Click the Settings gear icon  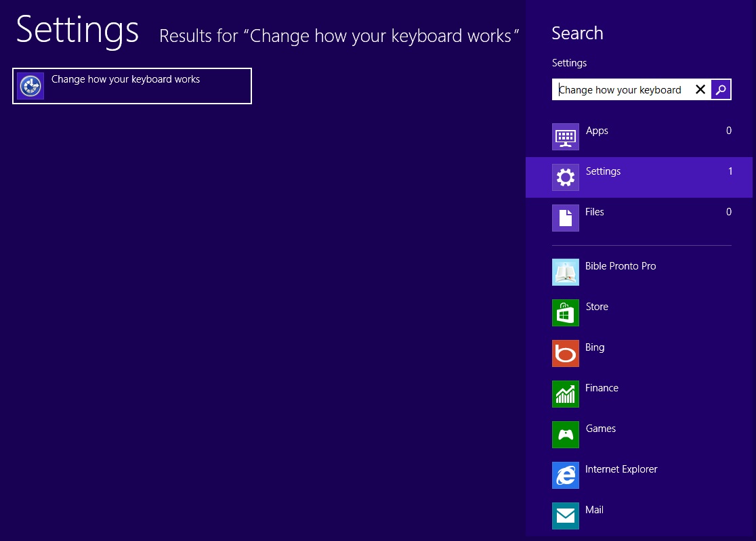tap(566, 177)
